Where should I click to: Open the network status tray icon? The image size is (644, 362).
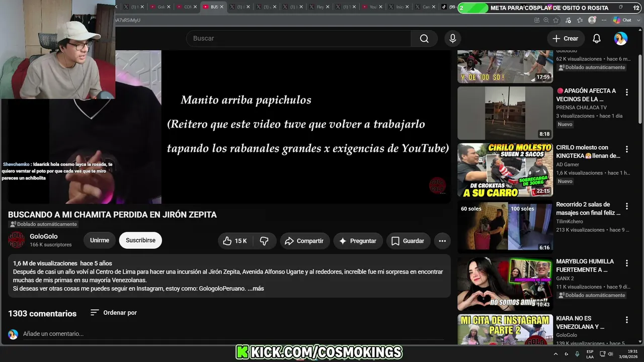point(602,354)
